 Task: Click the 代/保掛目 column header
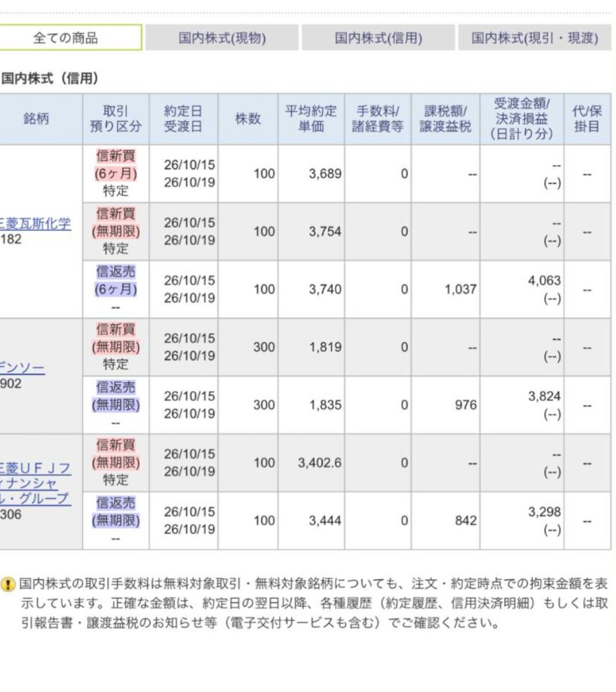click(587, 119)
